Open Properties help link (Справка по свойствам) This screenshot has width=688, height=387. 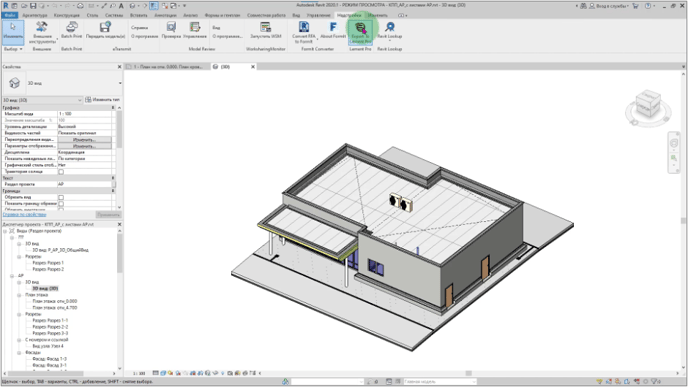point(25,215)
